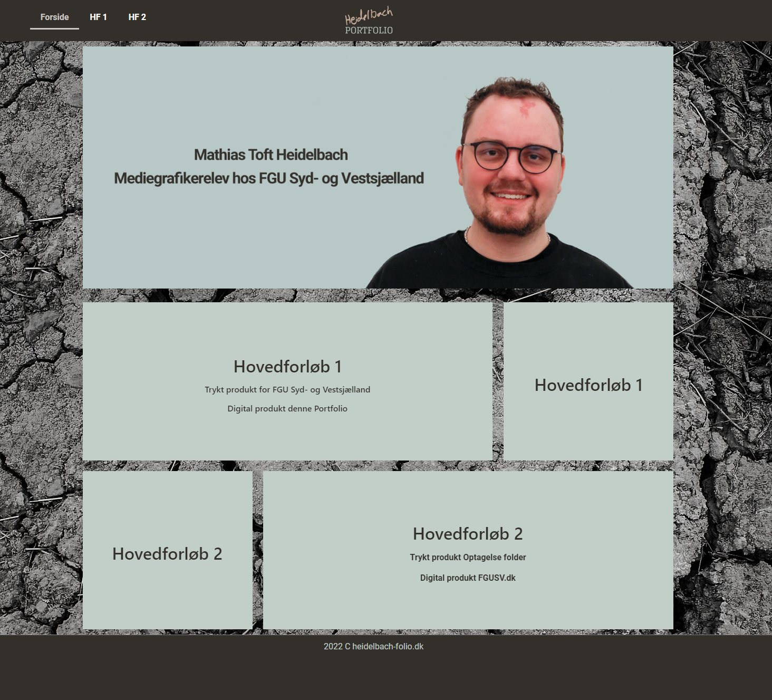Click the heidelbach-folio.dk footer text
772x700 pixels.
pyautogui.click(x=388, y=647)
